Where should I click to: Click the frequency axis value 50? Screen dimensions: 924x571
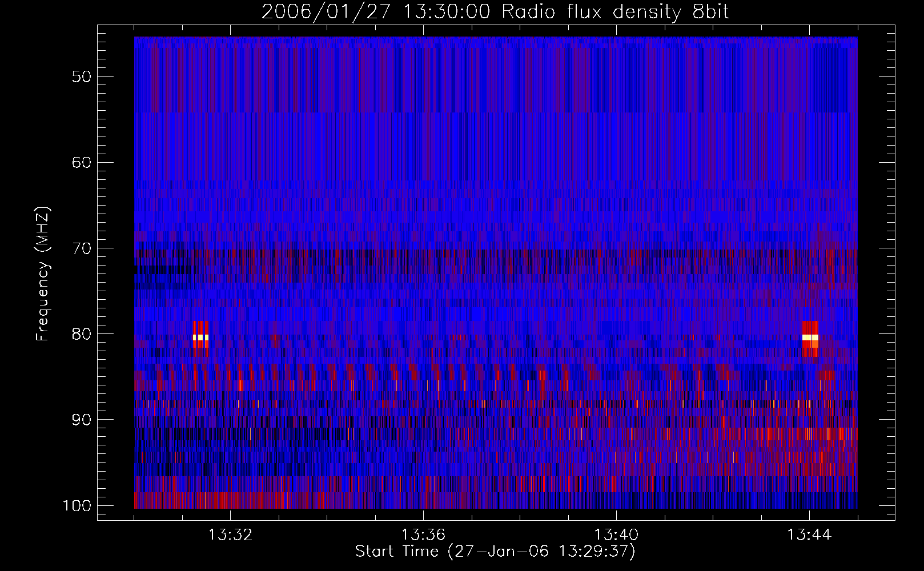(x=82, y=77)
